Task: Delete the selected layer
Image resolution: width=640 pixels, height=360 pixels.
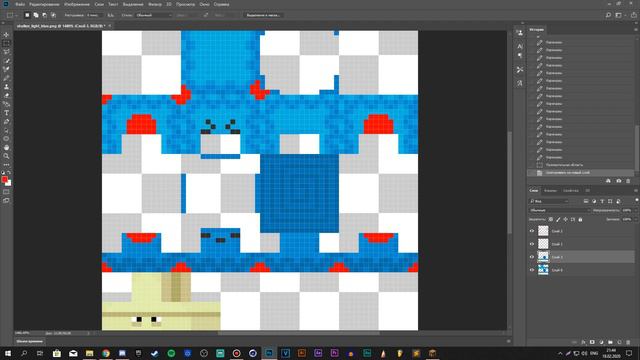Action: coord(628,342)
